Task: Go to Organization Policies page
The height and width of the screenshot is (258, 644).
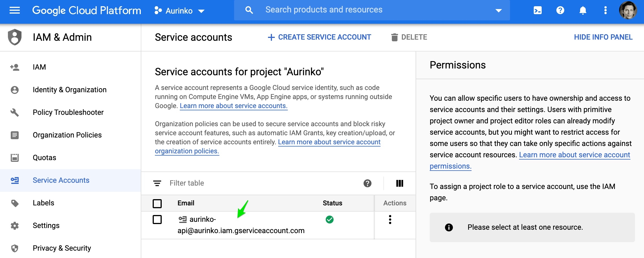Action: click(x=67, y=135)
